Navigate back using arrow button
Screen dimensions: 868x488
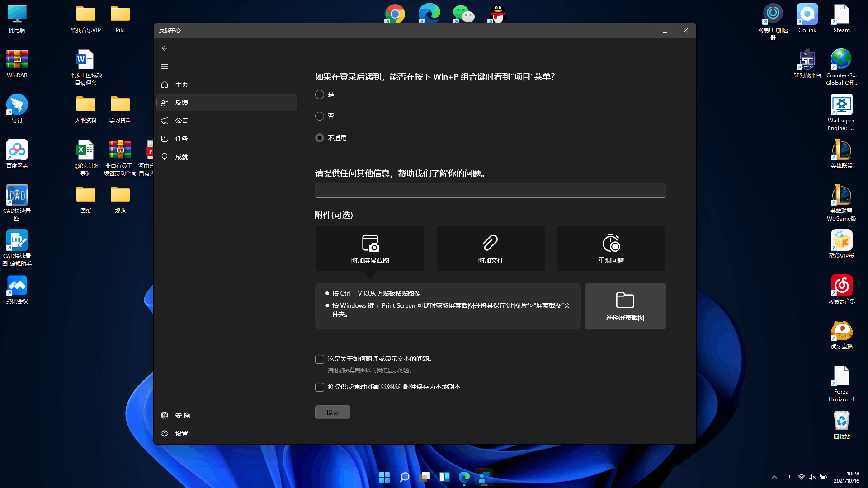(x=165, y=48)
